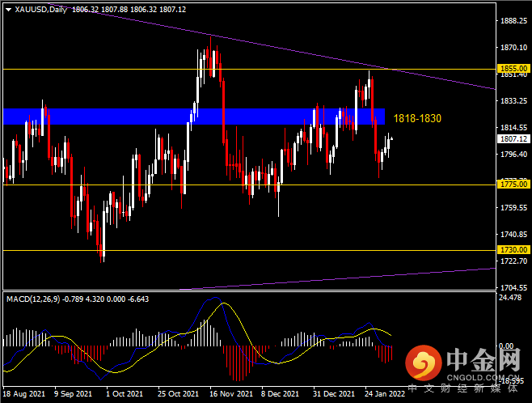Click the 1704.55 price scale value

[x=514, y=288]
